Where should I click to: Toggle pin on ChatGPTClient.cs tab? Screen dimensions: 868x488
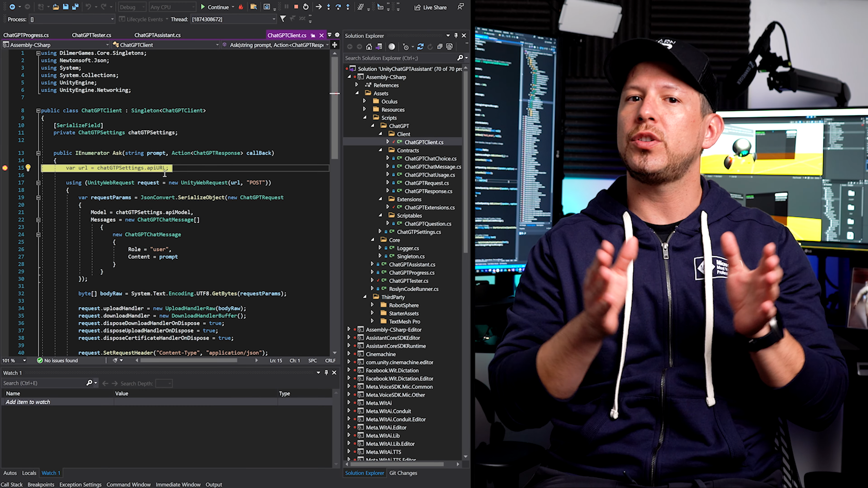click(x=313, y=35)
